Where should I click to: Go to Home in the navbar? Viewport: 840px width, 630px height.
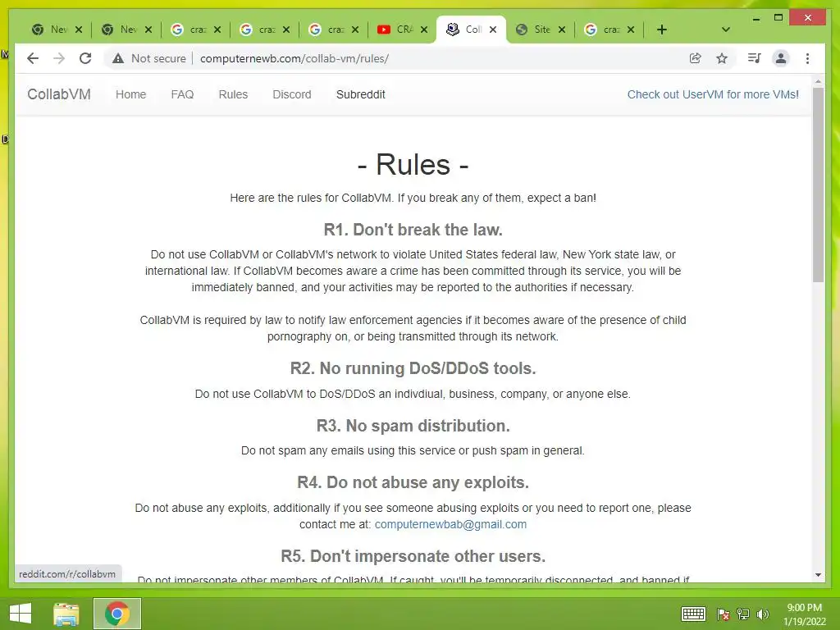click(130, 94)
